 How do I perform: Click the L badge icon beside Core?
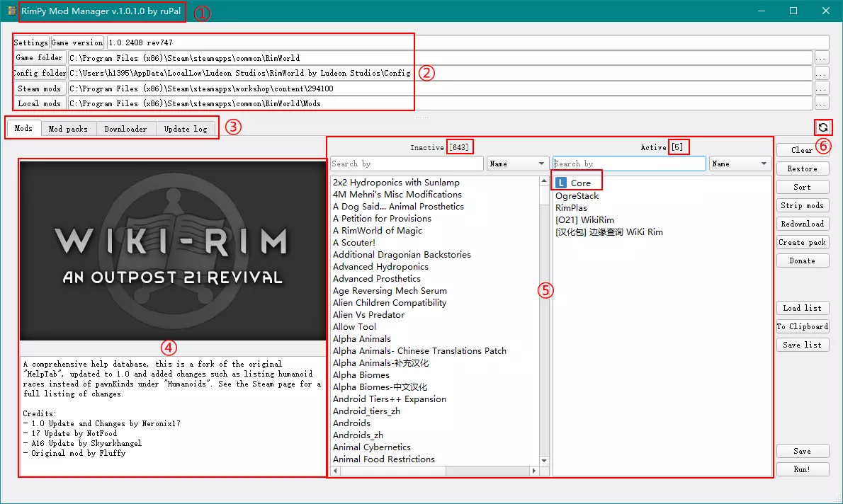pos(561,183)
